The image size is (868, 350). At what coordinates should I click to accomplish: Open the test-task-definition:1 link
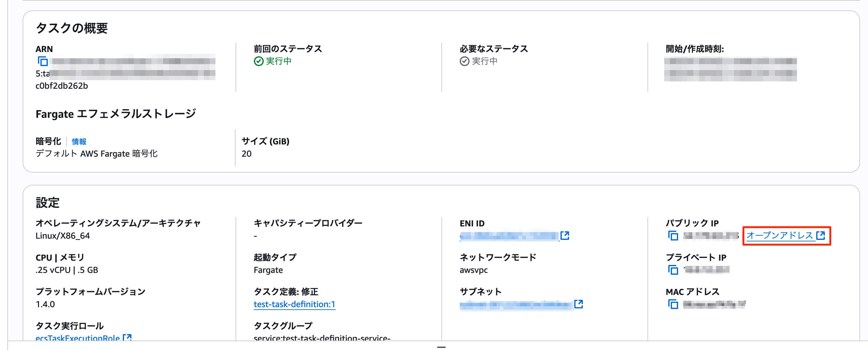click(x=294, y=304)
